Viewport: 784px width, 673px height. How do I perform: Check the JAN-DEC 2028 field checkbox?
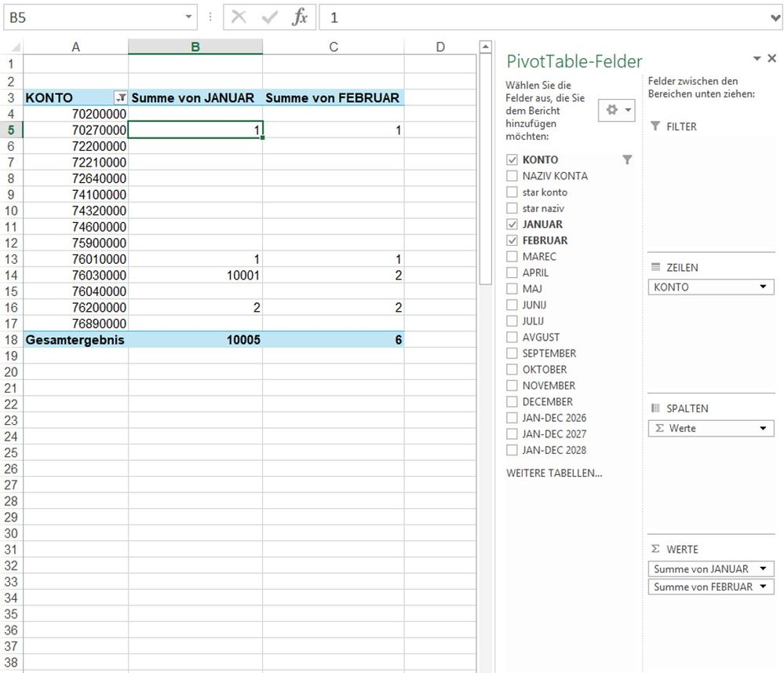pos(512,450)
